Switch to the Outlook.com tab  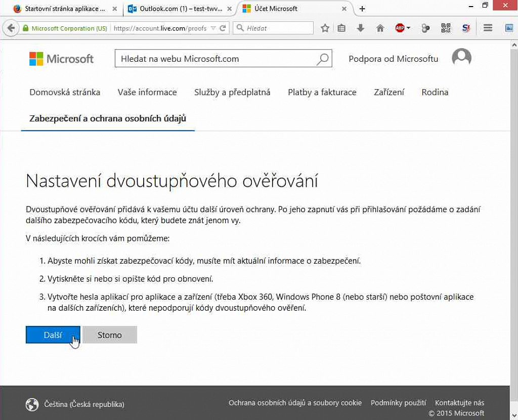click(x=181, y=9)
